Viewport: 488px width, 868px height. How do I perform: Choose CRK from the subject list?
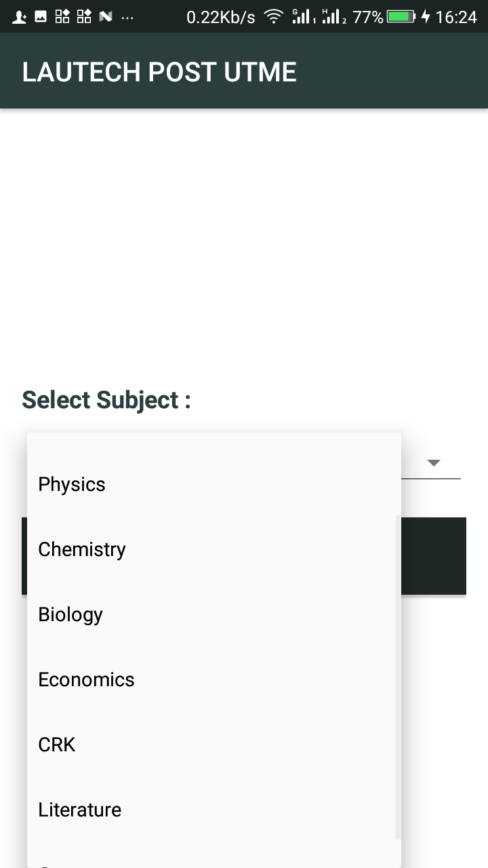(x=57, y=745)
